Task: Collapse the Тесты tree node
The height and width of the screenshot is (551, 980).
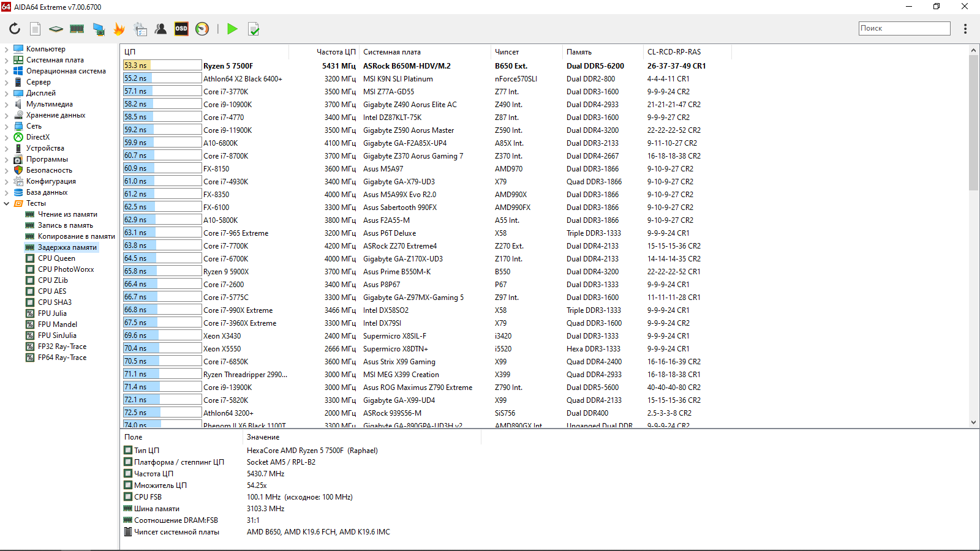Action: point(6,203)
